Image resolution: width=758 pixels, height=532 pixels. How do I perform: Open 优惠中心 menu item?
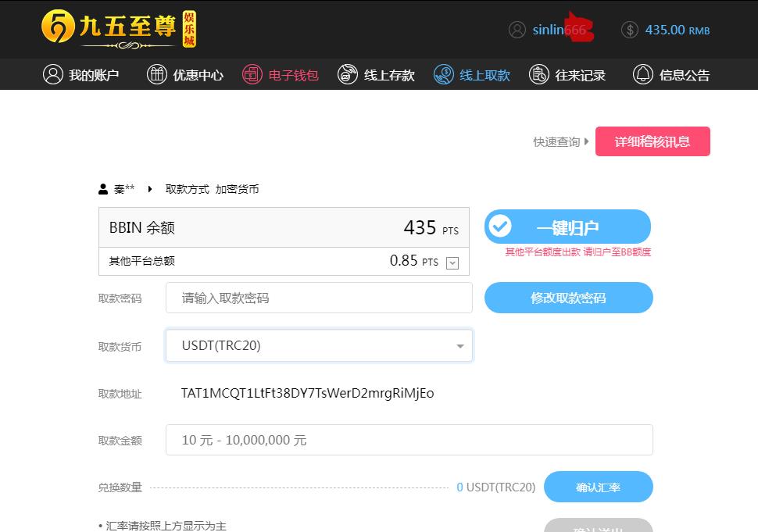(x=185, y=75)
